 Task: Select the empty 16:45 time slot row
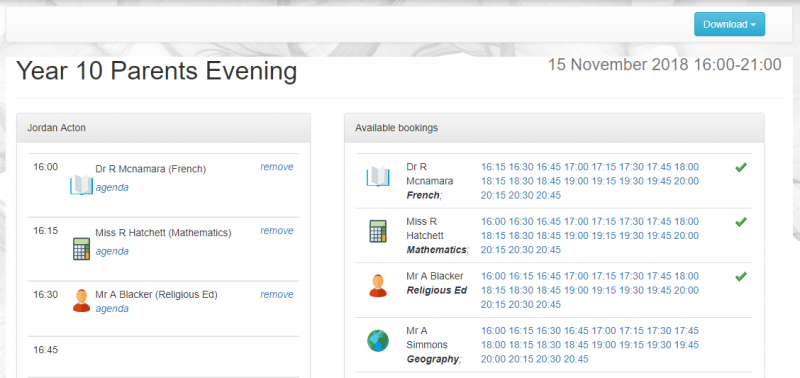tap(163, 356)
